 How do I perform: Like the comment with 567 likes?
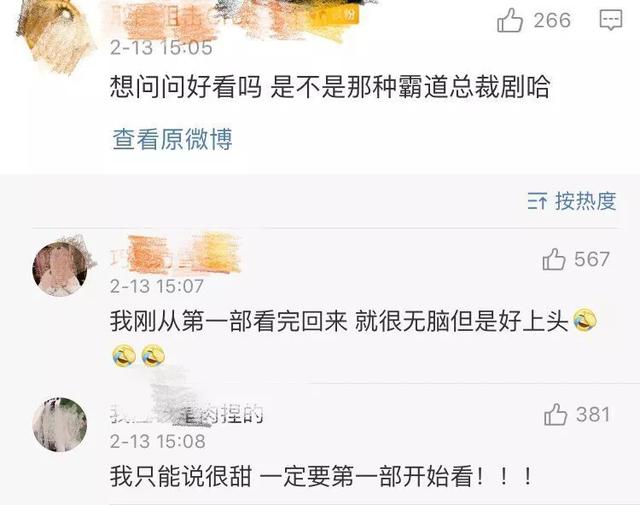tap(554, 259)
